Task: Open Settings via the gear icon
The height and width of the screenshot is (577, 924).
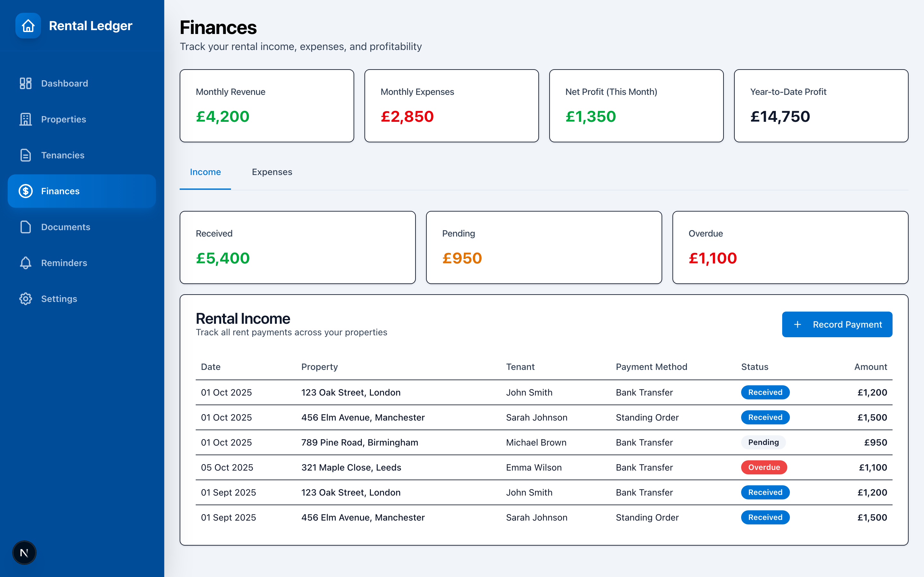Action: pos(25,299)
